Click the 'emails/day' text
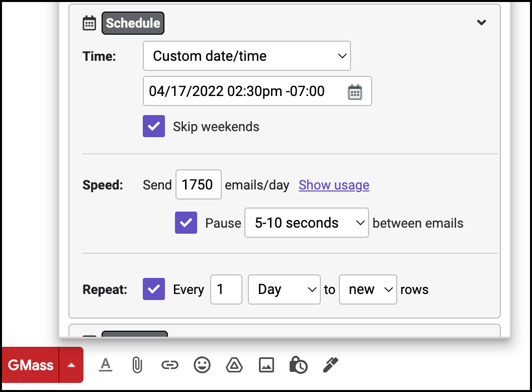Viewport: 532px width, 392px height. click(257, 185)
